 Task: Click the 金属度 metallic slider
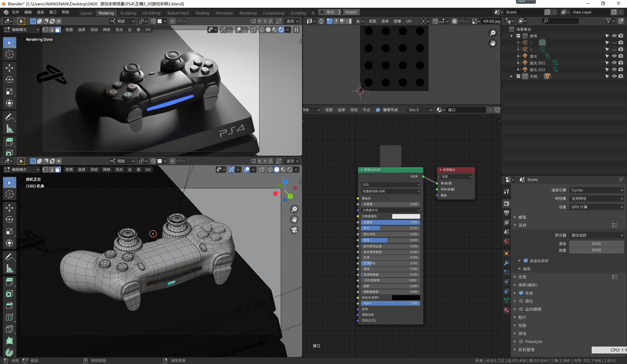[x=390, y=222]
